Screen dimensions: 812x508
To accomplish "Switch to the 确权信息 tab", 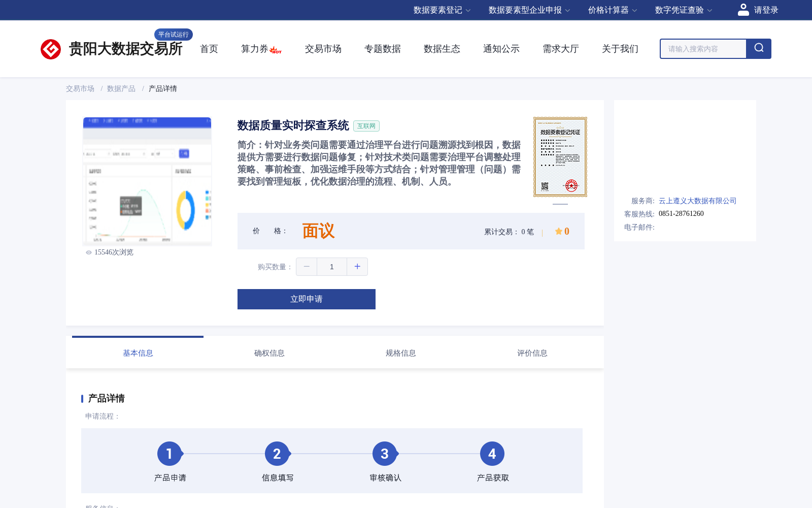I will pyautogui.click(x=269, y=353).
